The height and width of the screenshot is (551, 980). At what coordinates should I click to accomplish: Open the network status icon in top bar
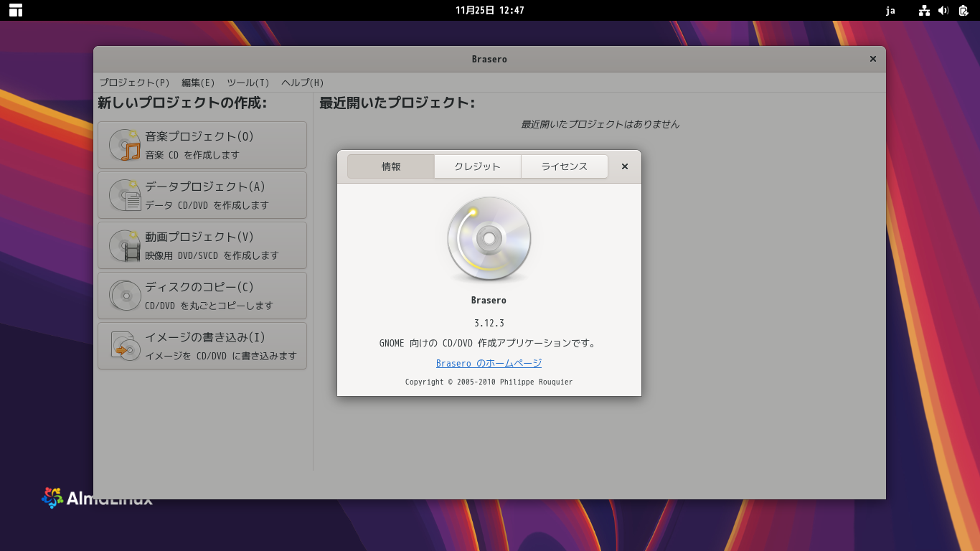(x=924, y=10)
